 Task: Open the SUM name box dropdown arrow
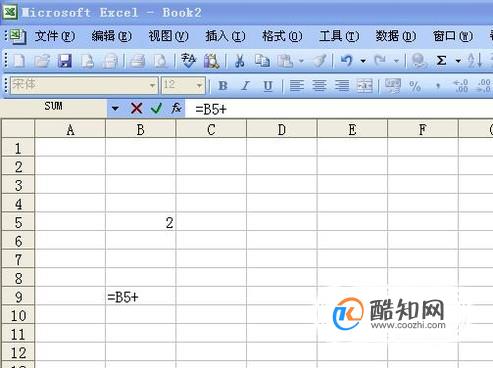115,108
